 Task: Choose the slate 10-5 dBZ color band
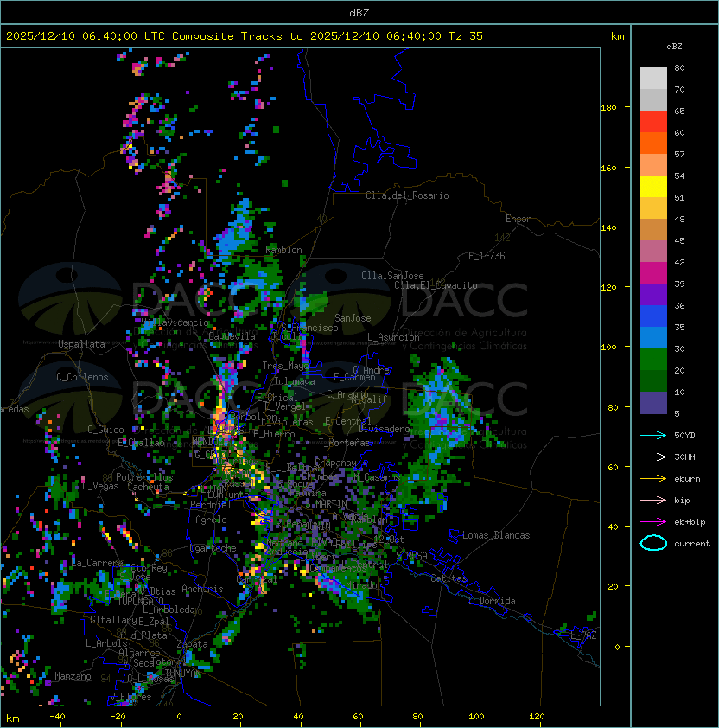coord(653,403)
